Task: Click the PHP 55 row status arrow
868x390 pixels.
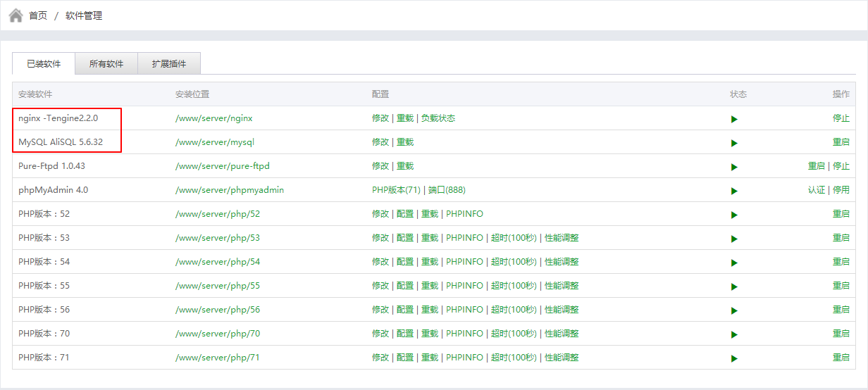Action: pos(734,287)
